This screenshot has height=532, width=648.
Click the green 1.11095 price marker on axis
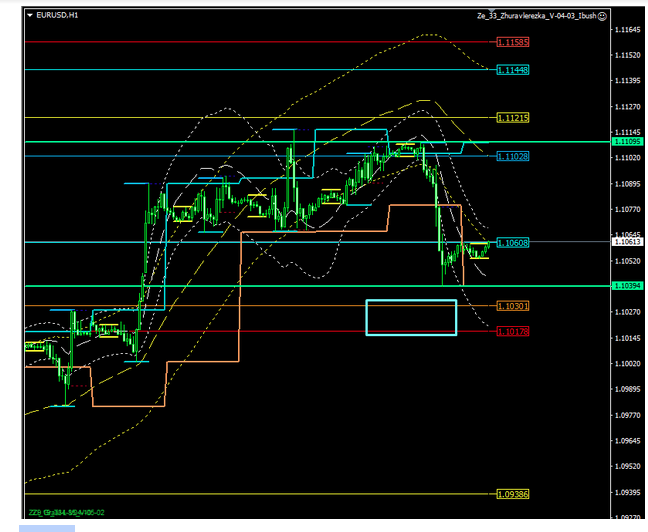click(629, 142)
